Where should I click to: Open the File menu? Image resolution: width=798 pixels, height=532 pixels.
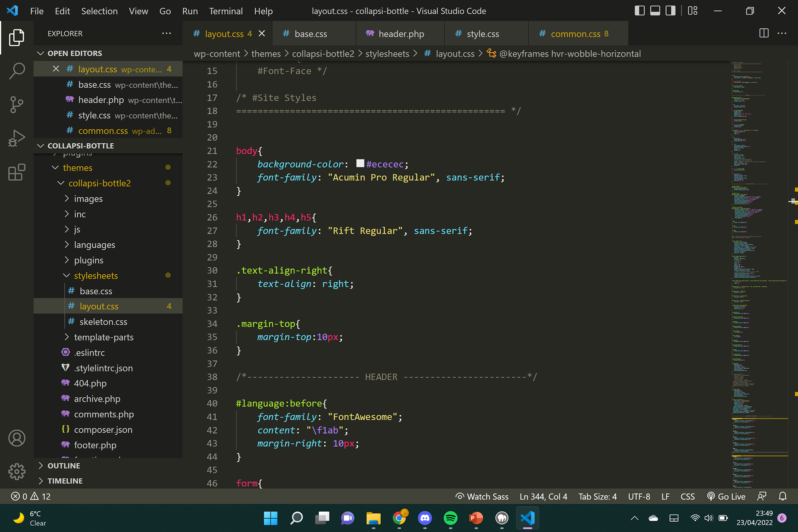click(37, 11)
